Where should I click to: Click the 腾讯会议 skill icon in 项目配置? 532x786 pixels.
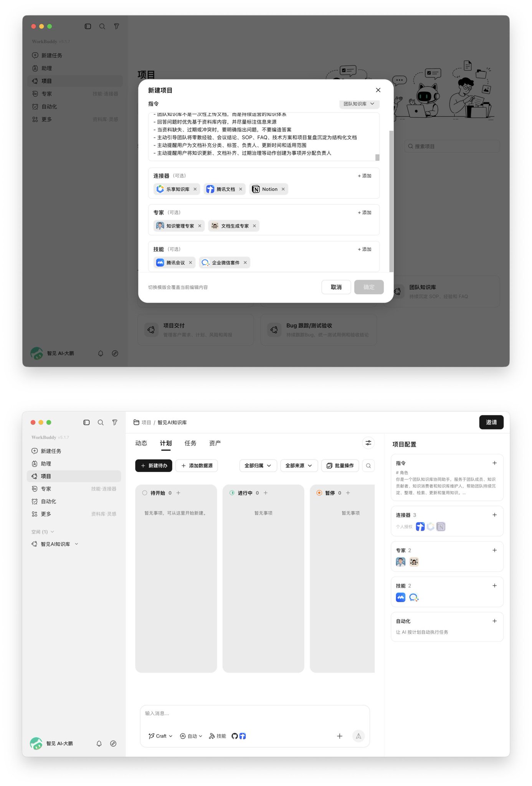pos(400,597)
